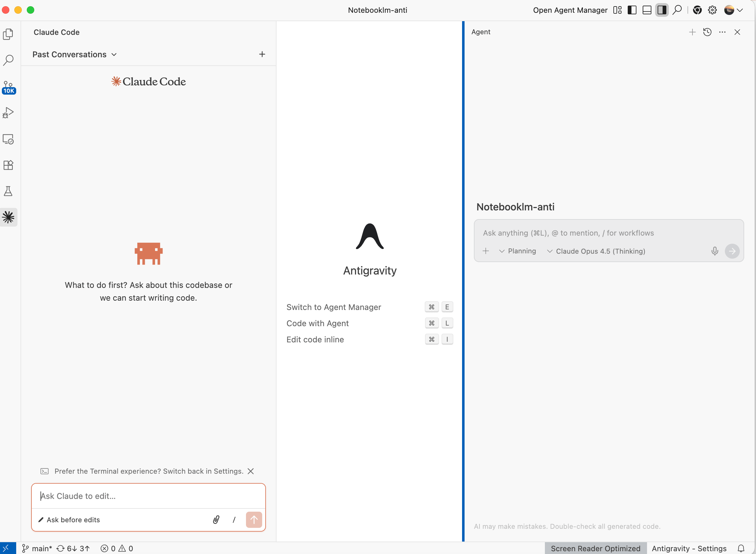The image size is (756, 554).
Task: Click Open Agent Manager in title bar
Action: pos(570,10)
